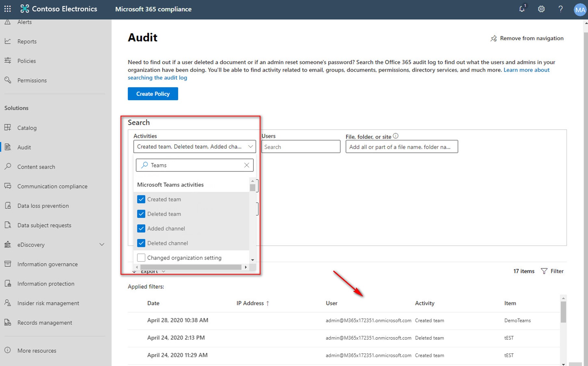Sort by the Item column header
This screenshot has width=588, height=366.
tap(510, 303)
